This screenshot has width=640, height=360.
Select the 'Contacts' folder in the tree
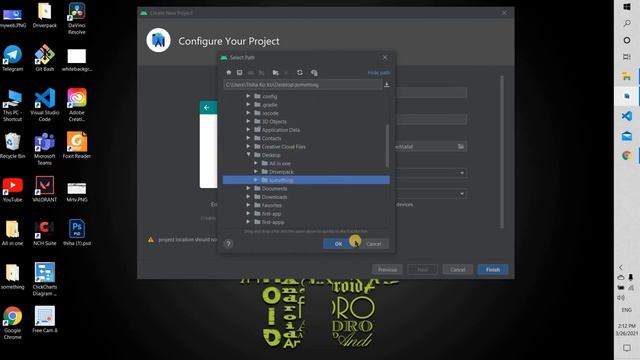pyautogui.click(x=271, y=138)
